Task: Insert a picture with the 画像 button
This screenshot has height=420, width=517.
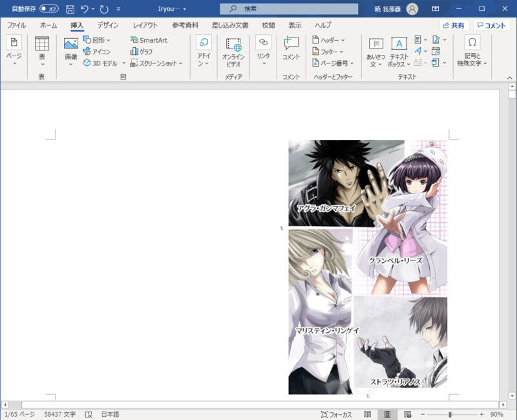Action: tap(71, 52)
